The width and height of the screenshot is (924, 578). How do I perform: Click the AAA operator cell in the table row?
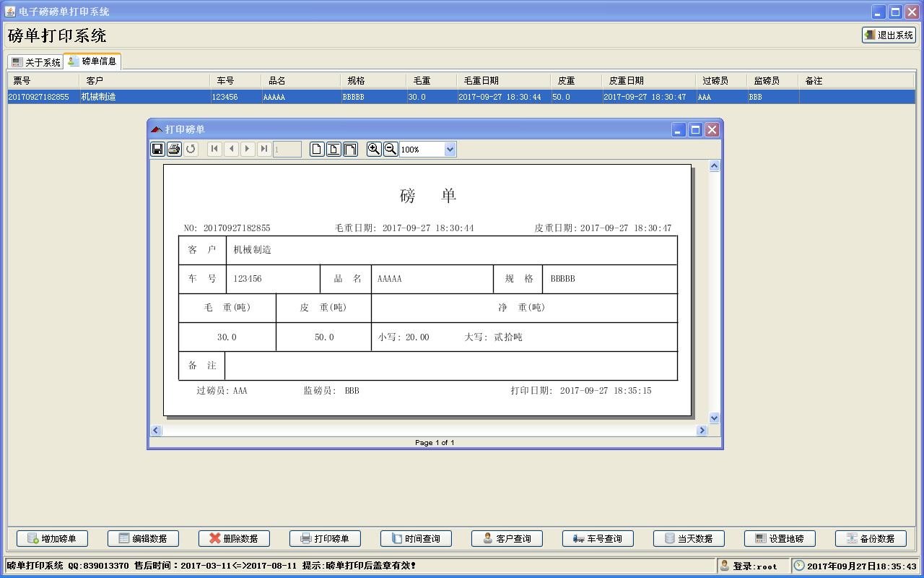(722, 97)
